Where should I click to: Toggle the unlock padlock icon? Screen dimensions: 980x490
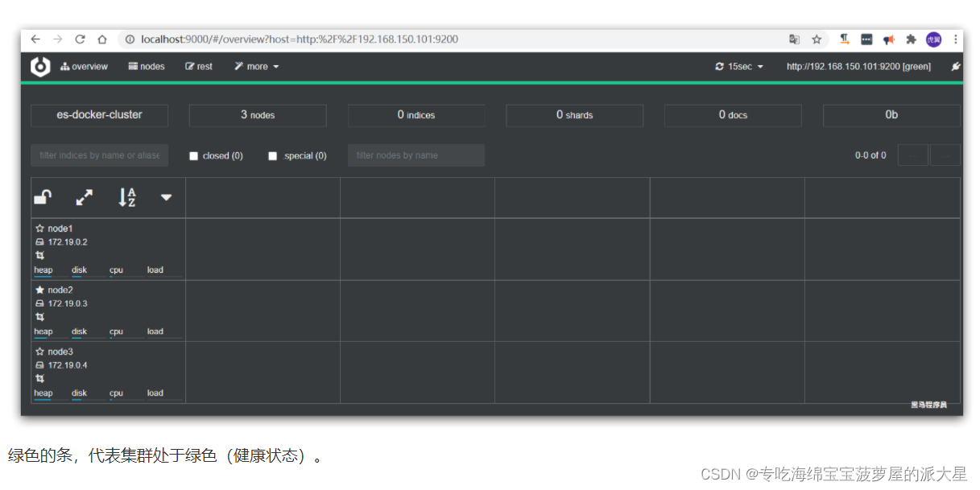43,197
